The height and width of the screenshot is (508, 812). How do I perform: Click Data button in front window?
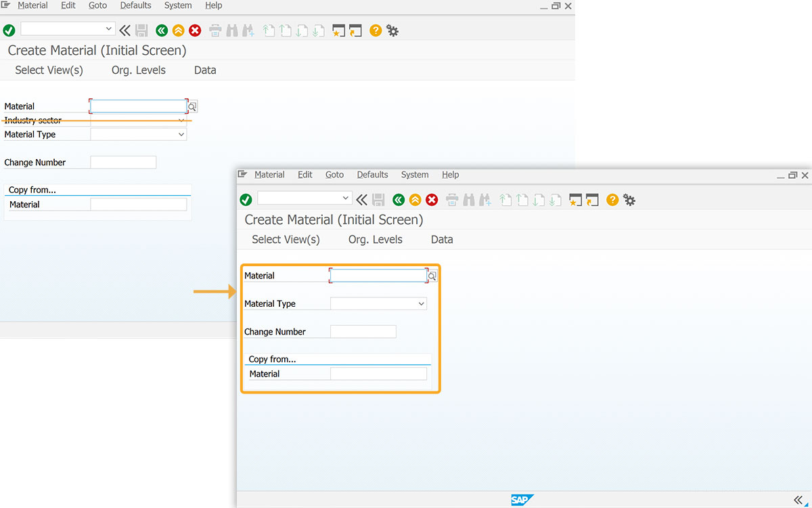tap(442, 240)
